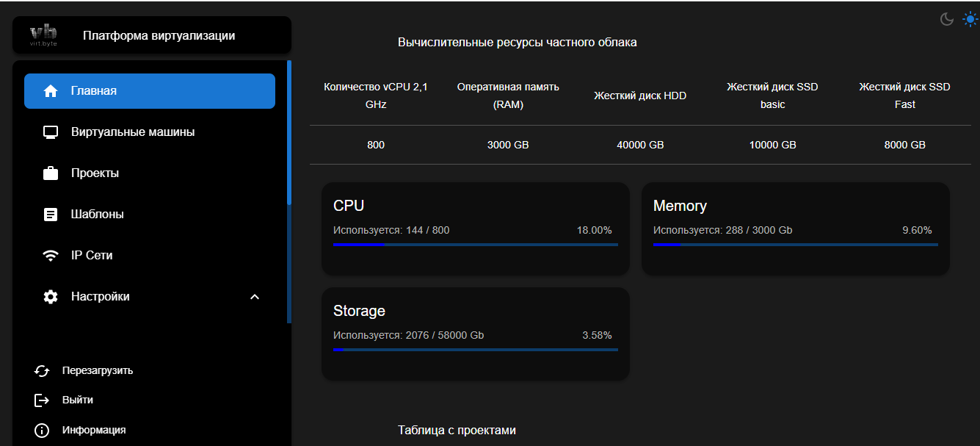Click the Перезагрузить text button

(98, 370)
